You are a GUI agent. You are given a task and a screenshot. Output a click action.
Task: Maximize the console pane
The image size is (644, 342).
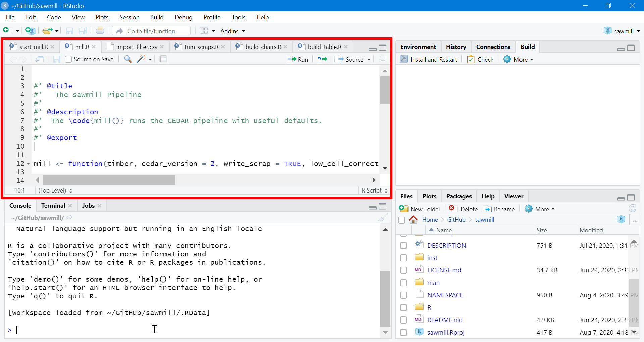coord(383,206)
